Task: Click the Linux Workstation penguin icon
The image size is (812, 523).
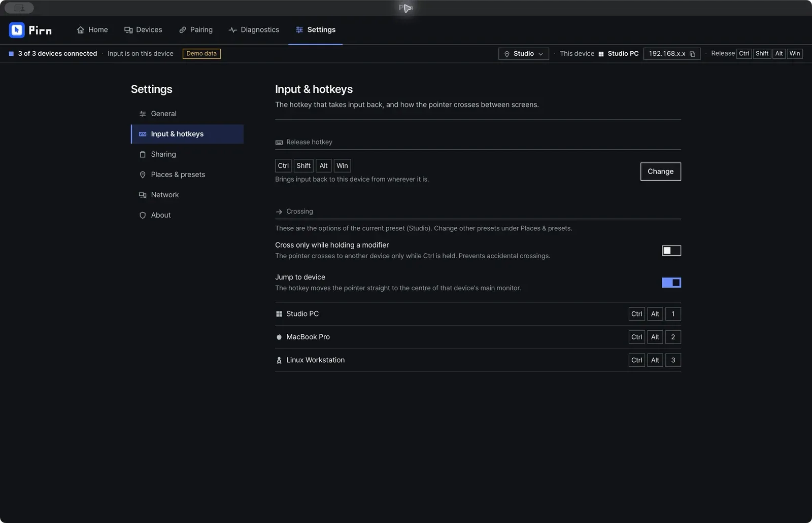Action: point(279,360)
